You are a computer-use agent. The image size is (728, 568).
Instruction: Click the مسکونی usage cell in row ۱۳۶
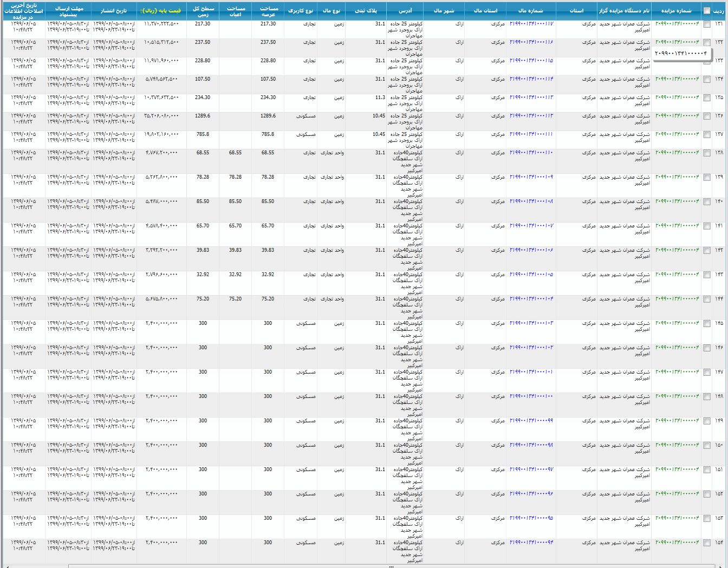click(306, 116)
